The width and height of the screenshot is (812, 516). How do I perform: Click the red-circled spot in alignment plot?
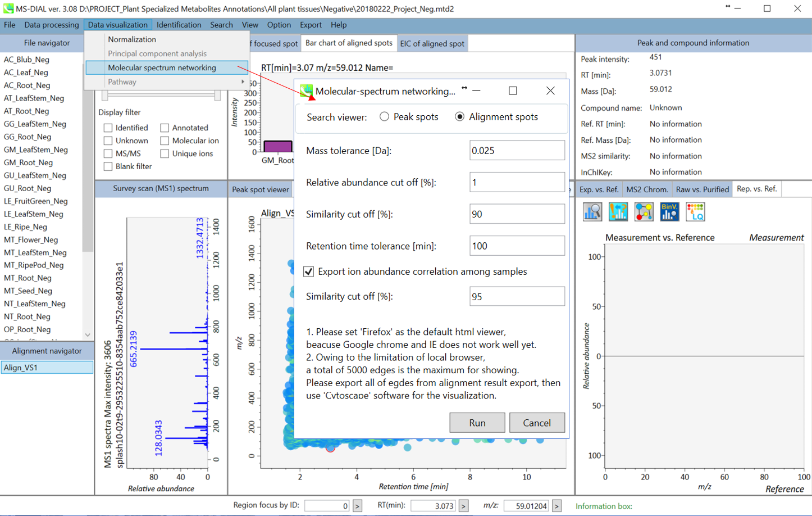point(330,447)
